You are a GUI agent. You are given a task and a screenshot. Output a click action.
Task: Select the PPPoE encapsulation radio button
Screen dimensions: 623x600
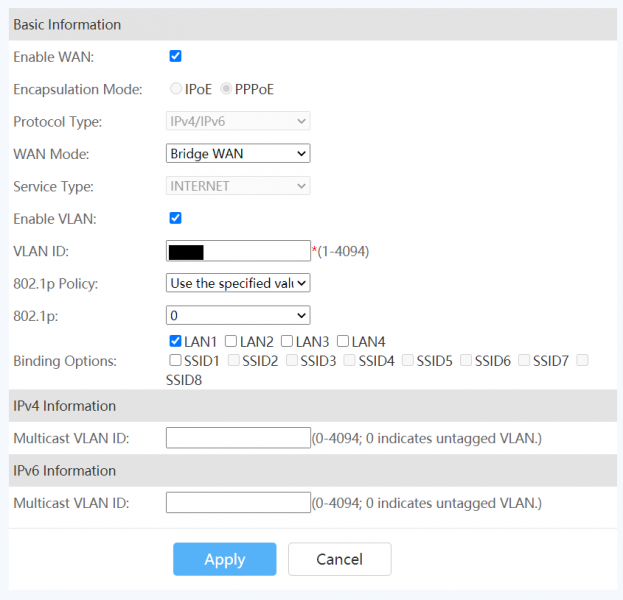[226, 89]
